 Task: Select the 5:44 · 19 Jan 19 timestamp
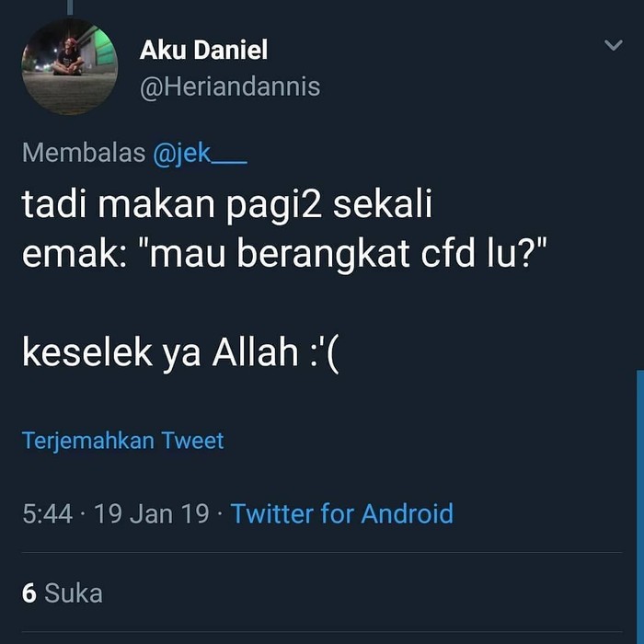(116, 513)
